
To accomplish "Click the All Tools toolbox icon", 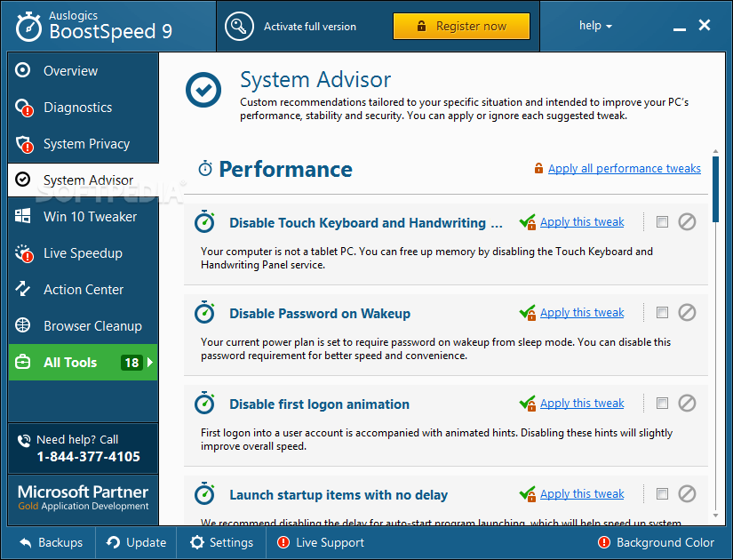I will click(22, 362).
